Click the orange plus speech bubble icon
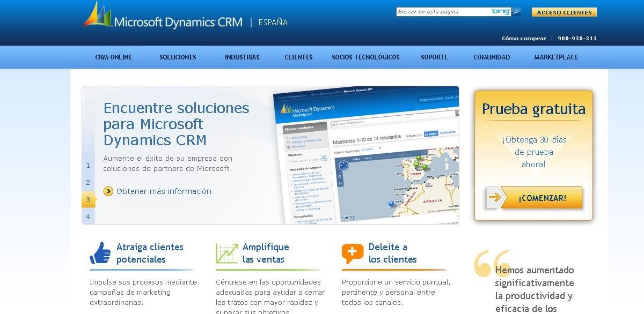Screen dimensions: 644x314 (353, 253)
